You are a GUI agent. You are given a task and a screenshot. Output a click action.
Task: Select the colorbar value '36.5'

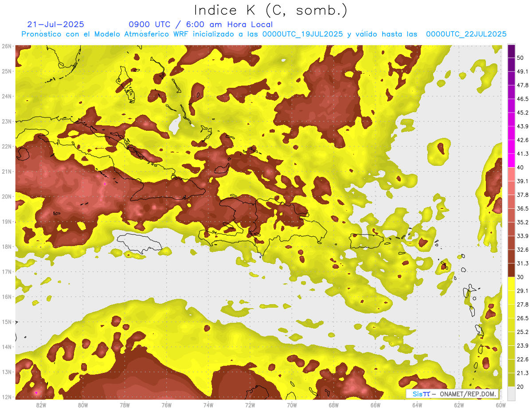522,209
